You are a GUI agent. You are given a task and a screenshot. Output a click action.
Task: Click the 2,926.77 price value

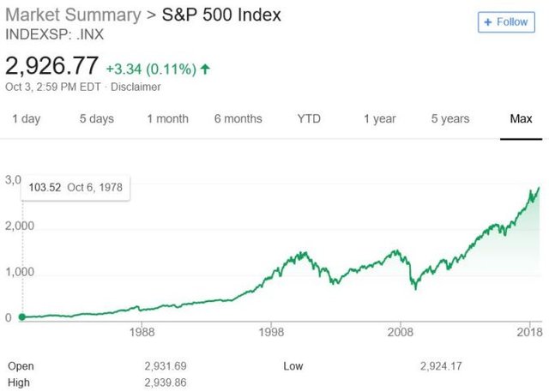[51, 65]
